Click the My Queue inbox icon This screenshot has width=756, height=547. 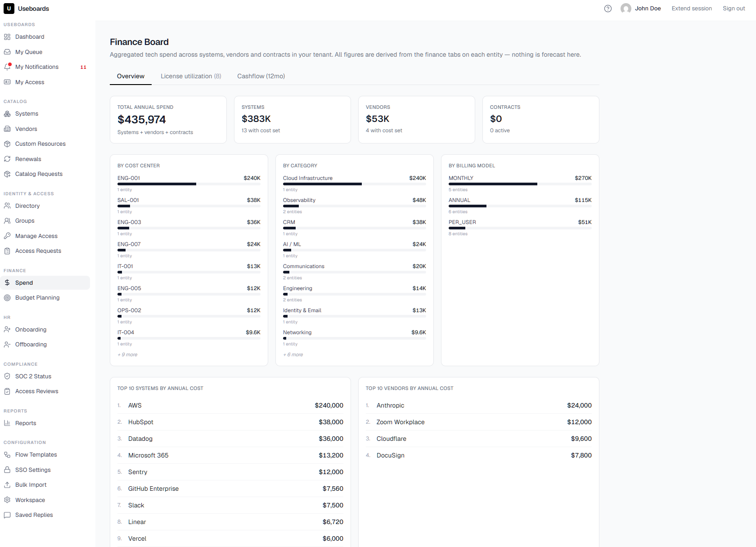pos(7,52)
